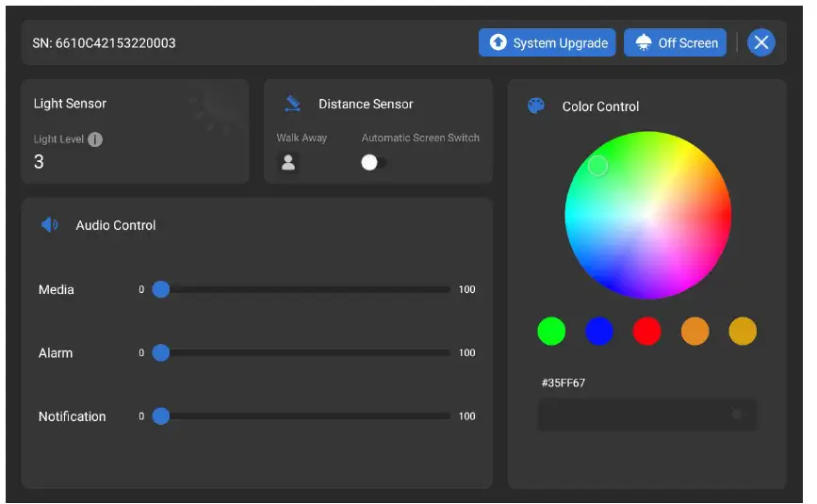
Task: Click the Walk Away person icon
Action: point(288,162)
